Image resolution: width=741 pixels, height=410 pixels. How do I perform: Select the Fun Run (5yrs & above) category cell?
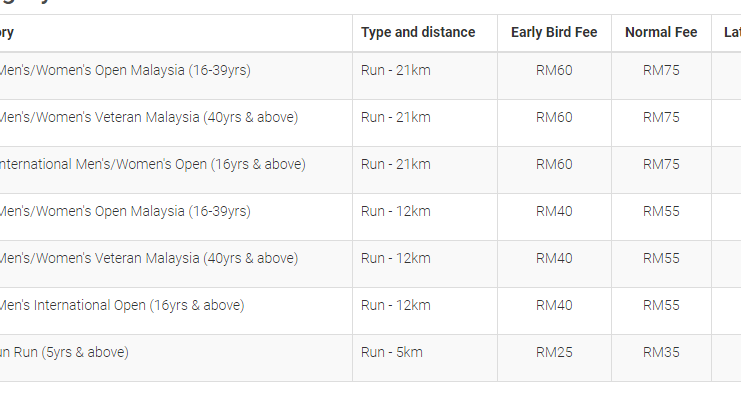tap(63, 352)
